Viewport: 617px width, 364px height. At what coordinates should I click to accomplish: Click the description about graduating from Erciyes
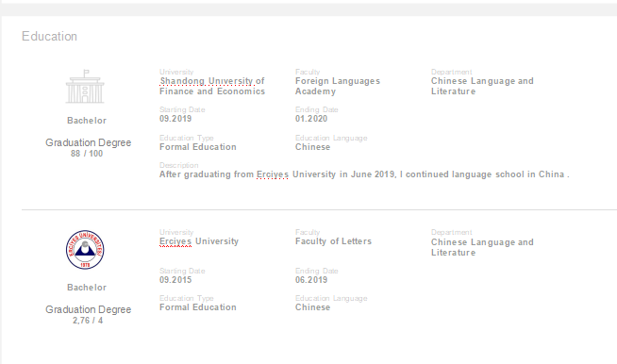(x=364, y=174)
